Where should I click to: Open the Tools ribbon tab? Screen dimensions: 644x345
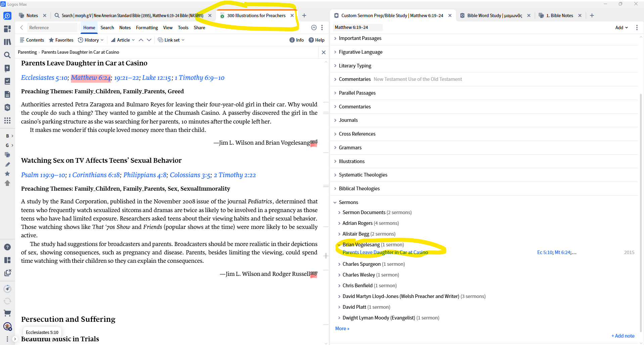[183, 28]
